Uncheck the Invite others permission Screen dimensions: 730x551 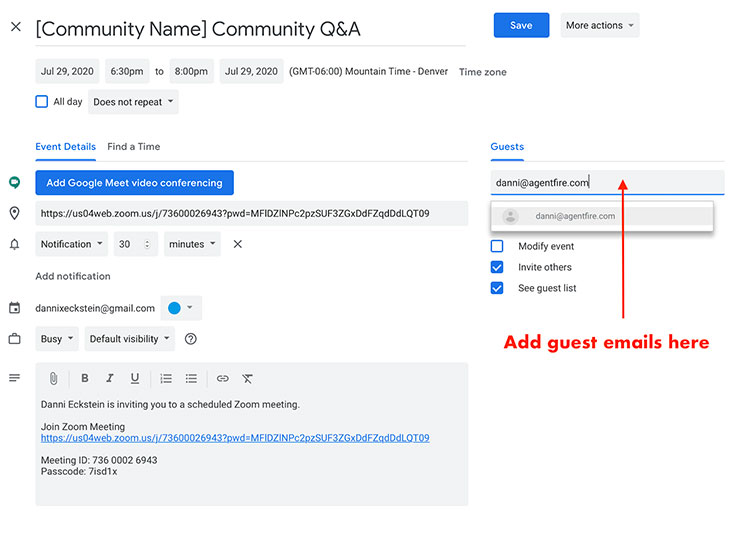tap(497, 267)
